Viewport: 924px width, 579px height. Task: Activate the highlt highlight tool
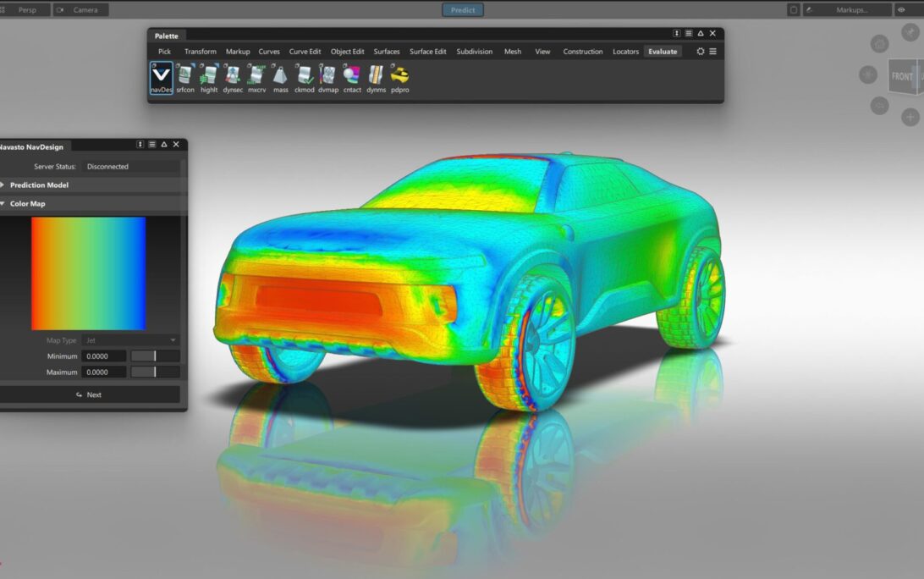pos(209,75)
